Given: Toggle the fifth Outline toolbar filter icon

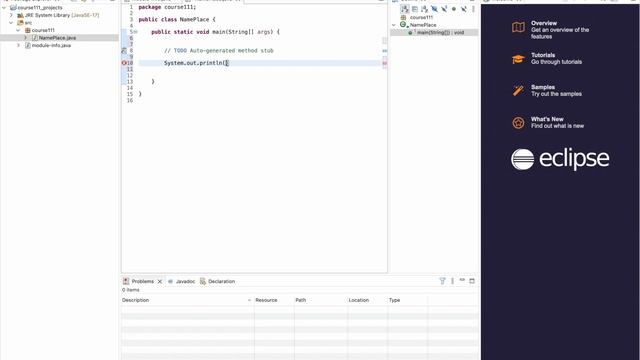Looking at the screenshot, I should (x=444, y=9).
